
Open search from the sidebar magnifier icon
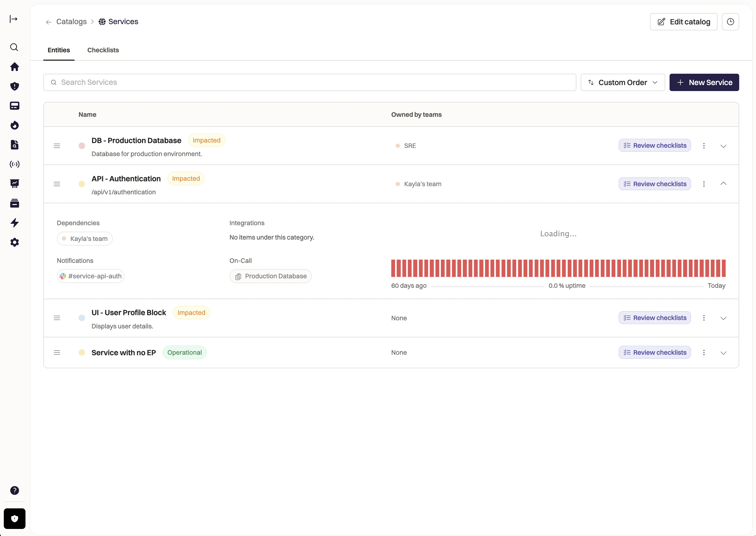pos(14,47)
